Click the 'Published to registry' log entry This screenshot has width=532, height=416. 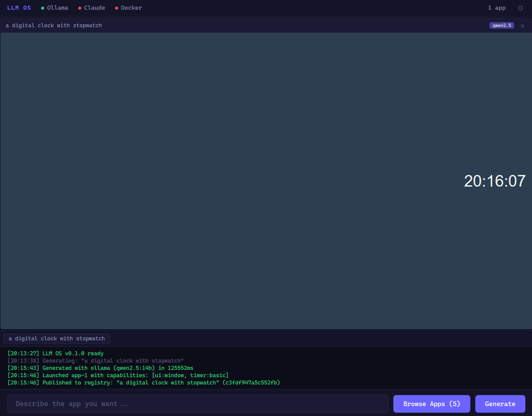pos(144,383)
